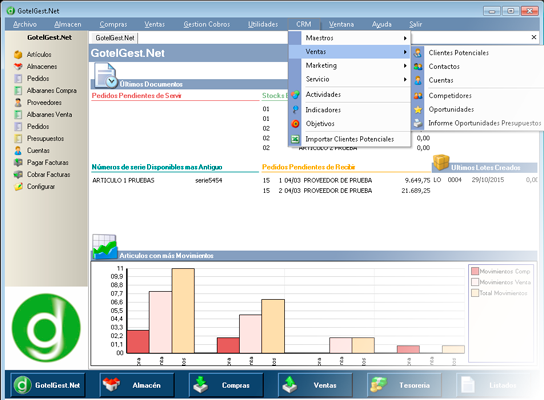Click the Listados bottom bar button
544x400 pixels.
pyautogui.click(x=493, y=385)
